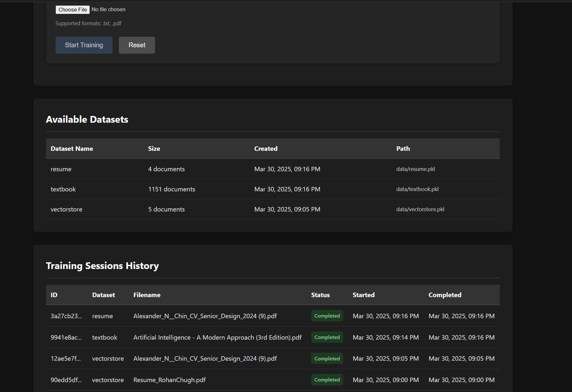Screen dimensions: 572x392
Task: Click the Reset button
Action: pos(137,45)
